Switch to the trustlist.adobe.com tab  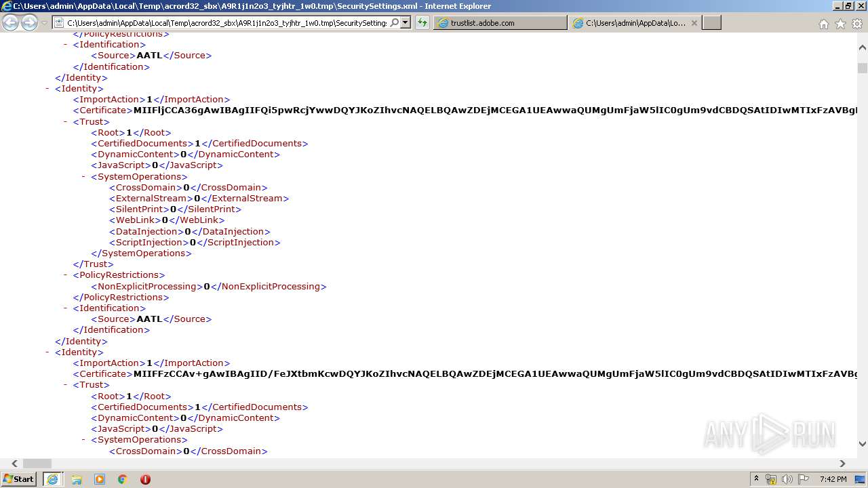click(x=500, y=22)
